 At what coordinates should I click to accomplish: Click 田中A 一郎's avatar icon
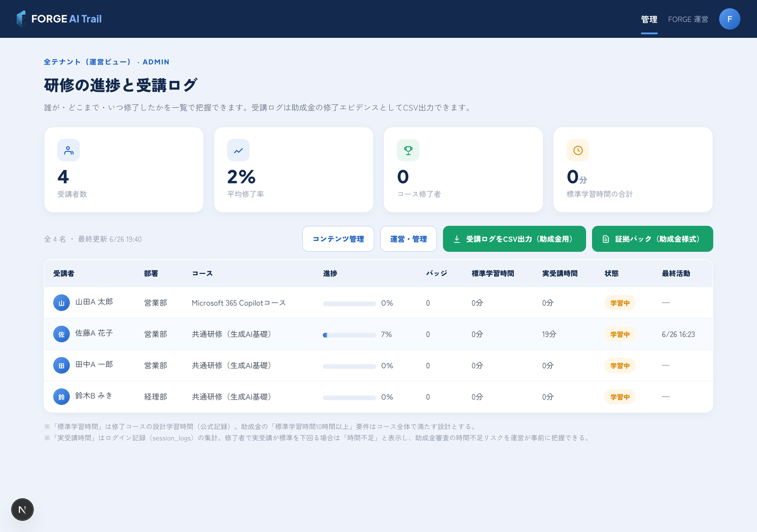(62, 365)
